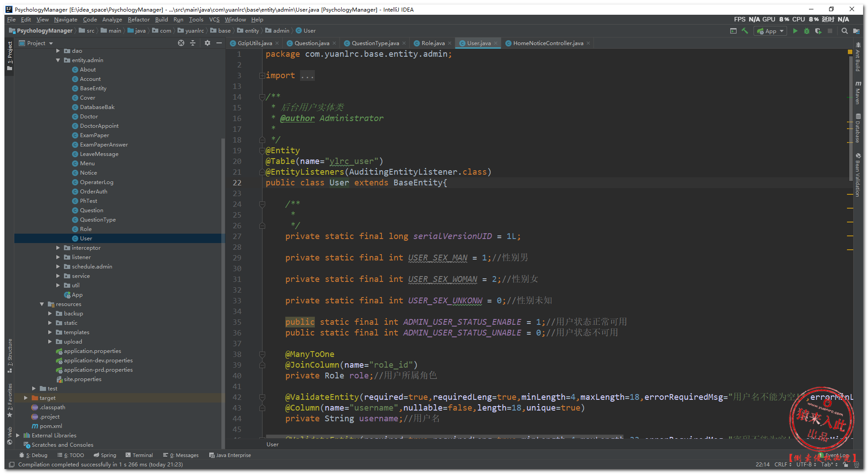Run App with coverage shield icon
The height and width of the screenshot is (474, 868).
point(818,31)
